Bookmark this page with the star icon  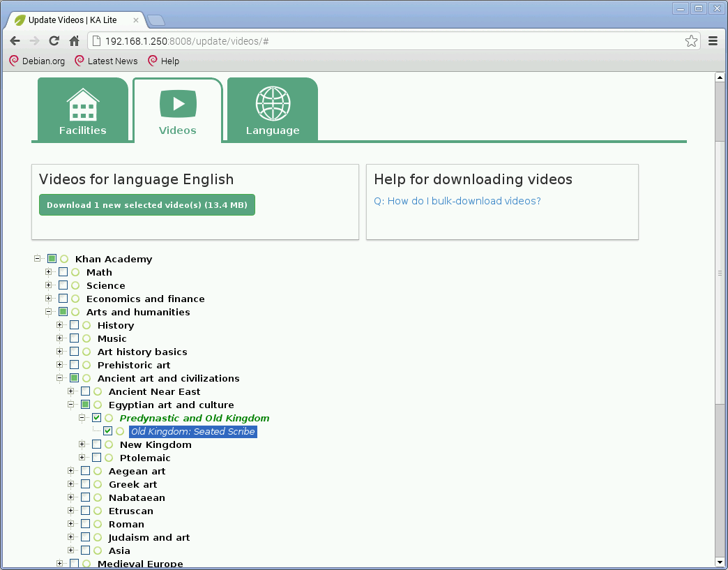pyautogui.click(x=691, y=41)
